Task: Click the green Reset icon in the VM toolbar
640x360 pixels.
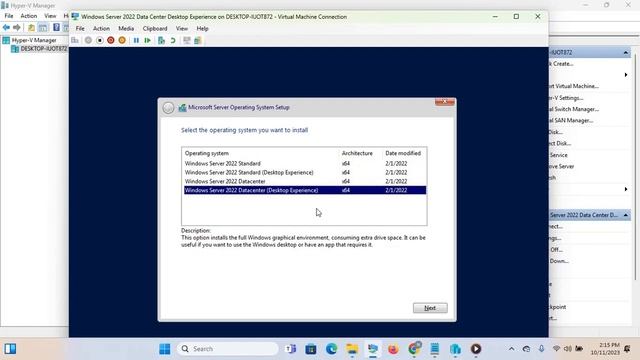Action: 148,40
